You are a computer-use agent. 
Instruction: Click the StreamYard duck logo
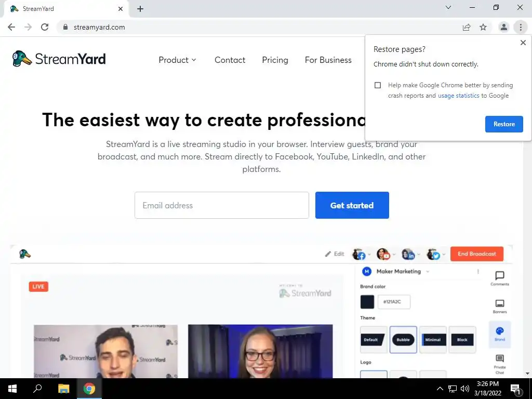(x=59, y=59)
